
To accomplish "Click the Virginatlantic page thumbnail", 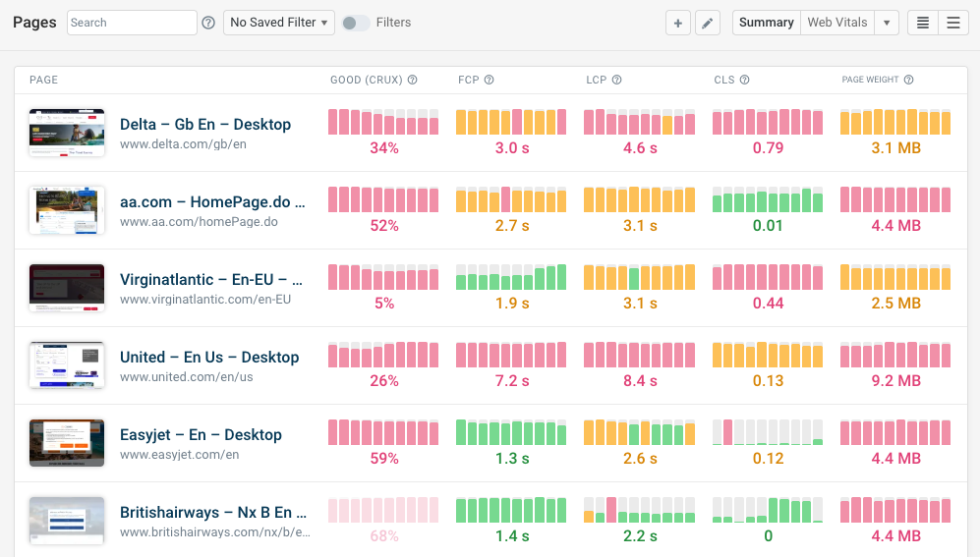I will [x=67, y=287].
